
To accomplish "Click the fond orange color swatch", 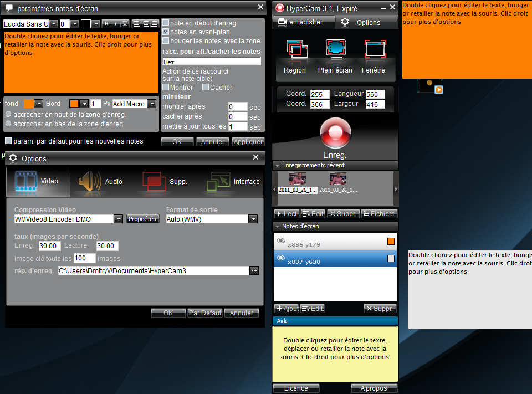I will pyautogui.click(x=28, y=104).
